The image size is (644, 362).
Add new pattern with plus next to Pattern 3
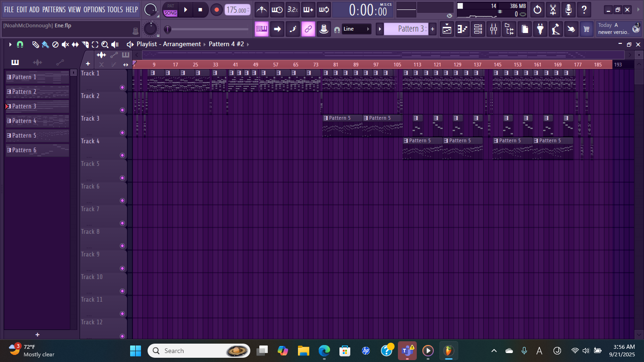432,29
